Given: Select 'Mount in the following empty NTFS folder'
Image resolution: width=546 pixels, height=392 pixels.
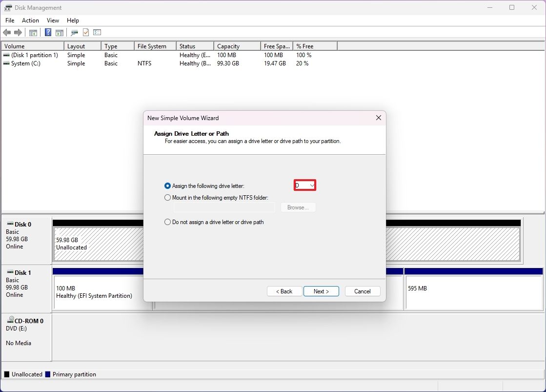Looking at the screenshot, I should pyautogui.click(x=167, y=197).
